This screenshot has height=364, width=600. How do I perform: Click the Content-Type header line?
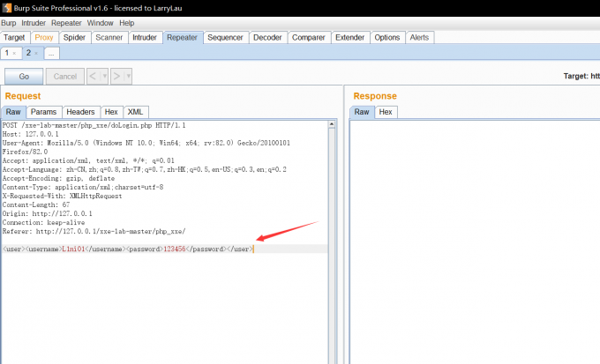[83, 187]
